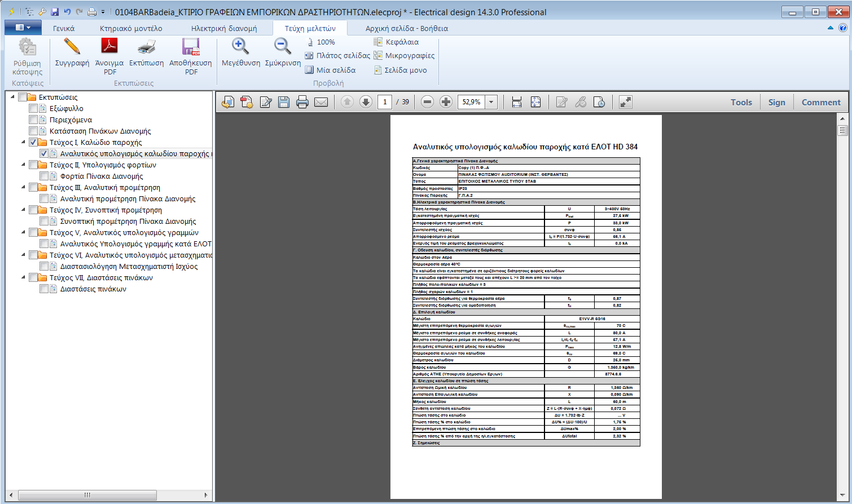The height and width of the screenshot is (504, 852).
Task: Switch to the Ηλεκτρική διανομή tab
Action: tap(223, 28)
